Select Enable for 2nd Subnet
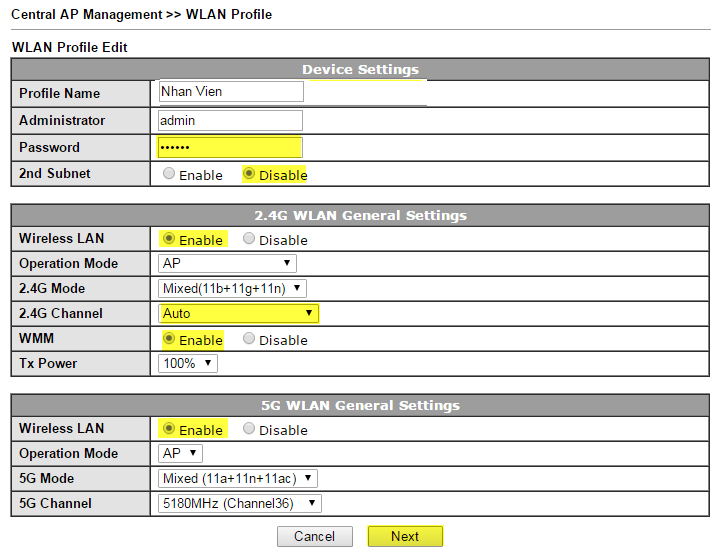The width and height of the screenshot is (721, 553). pyautogui.click(x=169, y=173)
